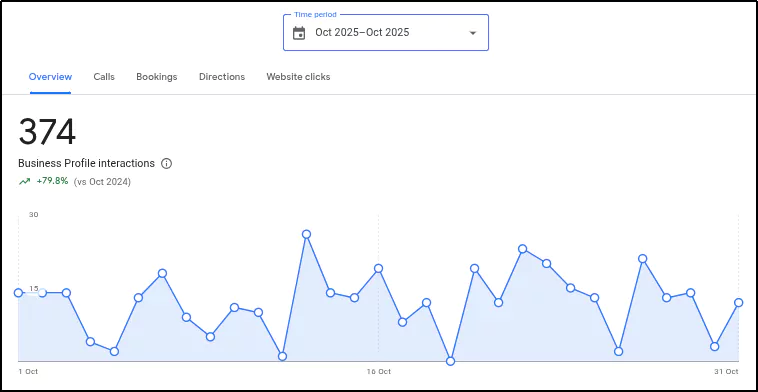Viewport: 758px width, 392px height.
Task: Click the 16 Oct axis label
Action: (x=379, y=372)
